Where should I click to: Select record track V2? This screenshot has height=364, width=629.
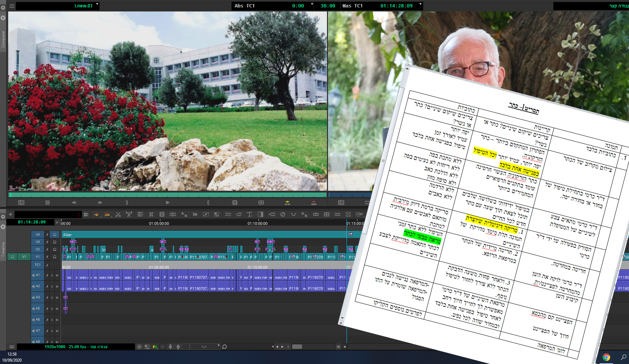tap(38, 249)
